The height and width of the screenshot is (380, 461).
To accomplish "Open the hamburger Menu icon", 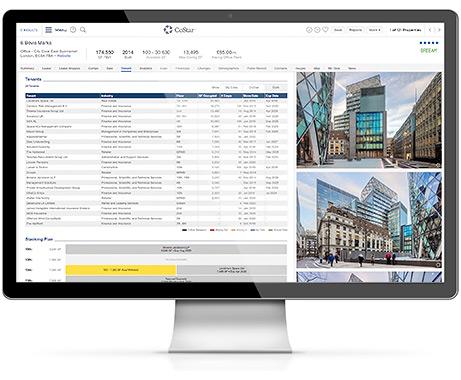I will tap(49, 30).
